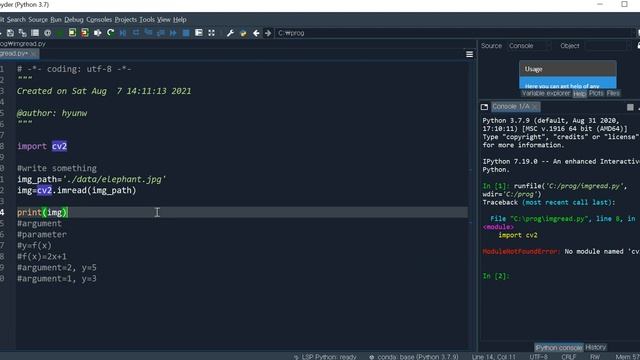Go forward with right arrow icon
Screen dimensions: 640x360
coord(268,33)
